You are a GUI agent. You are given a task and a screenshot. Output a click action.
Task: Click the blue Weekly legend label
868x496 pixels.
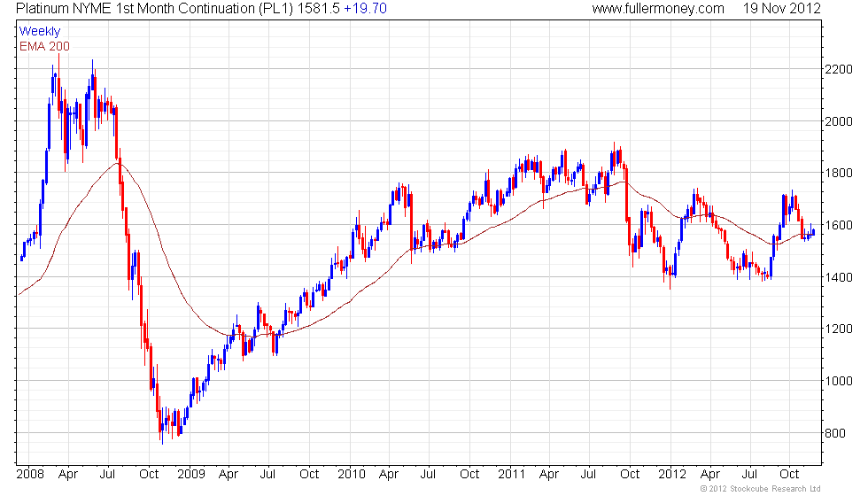[39, 32]
